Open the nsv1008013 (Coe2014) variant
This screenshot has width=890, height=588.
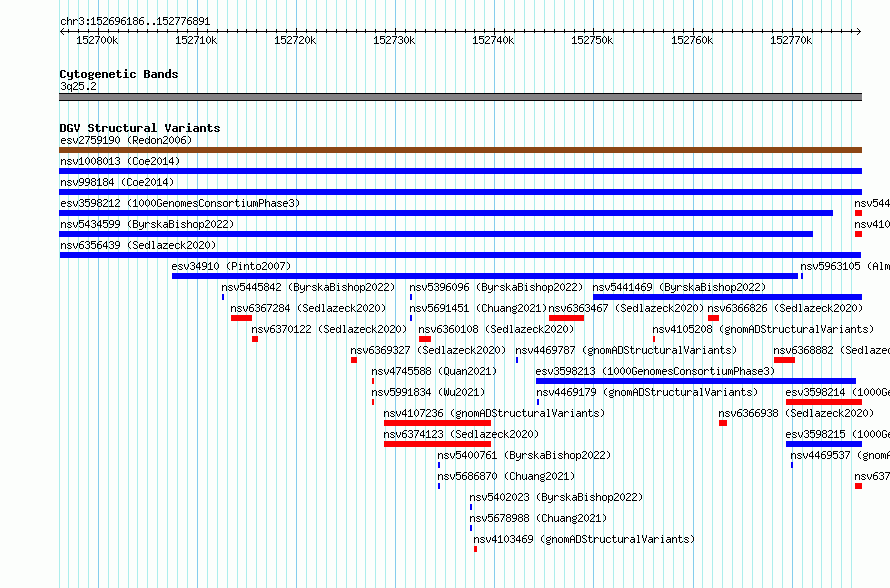coord(120,161)
